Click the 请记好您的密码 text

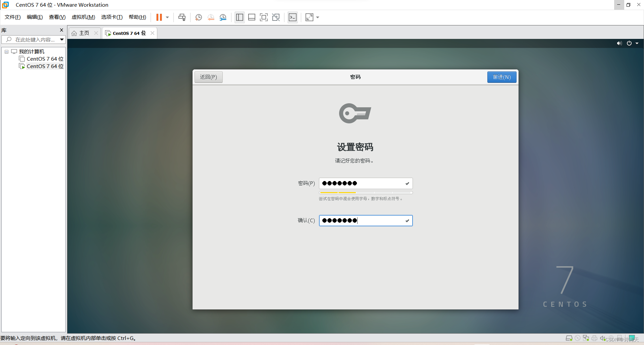(x=354, y=161)
